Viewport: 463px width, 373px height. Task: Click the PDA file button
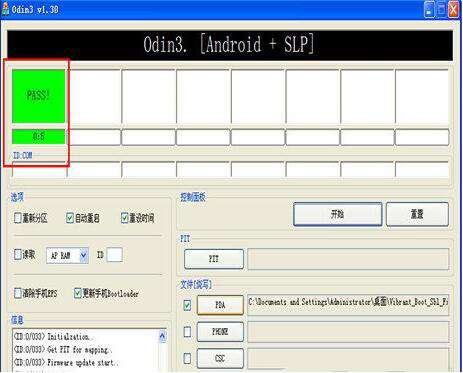coord(220,305)
